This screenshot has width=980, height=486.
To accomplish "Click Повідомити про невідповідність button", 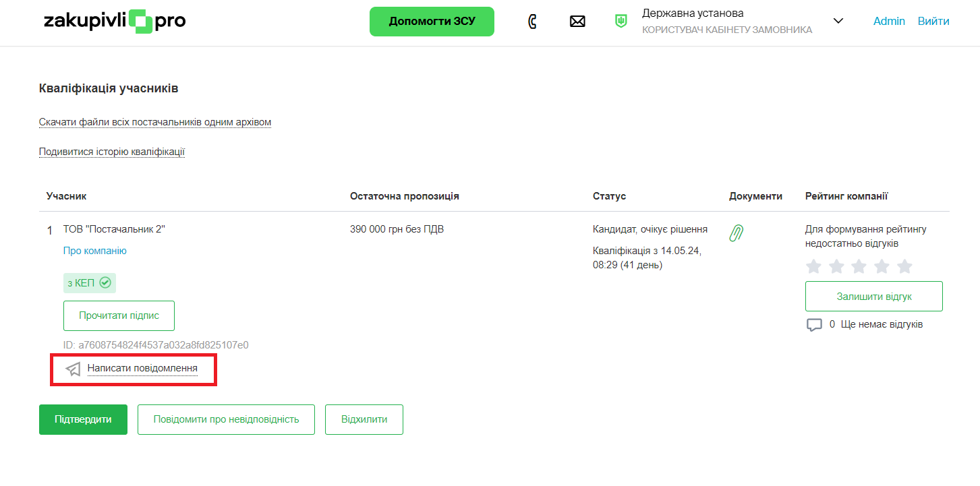I will (x=226, y=419).
